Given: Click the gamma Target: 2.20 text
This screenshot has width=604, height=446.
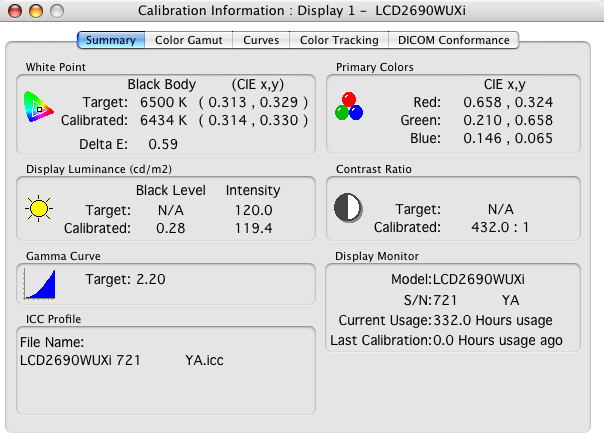Looking at the screenshot, I should [126, 279].
